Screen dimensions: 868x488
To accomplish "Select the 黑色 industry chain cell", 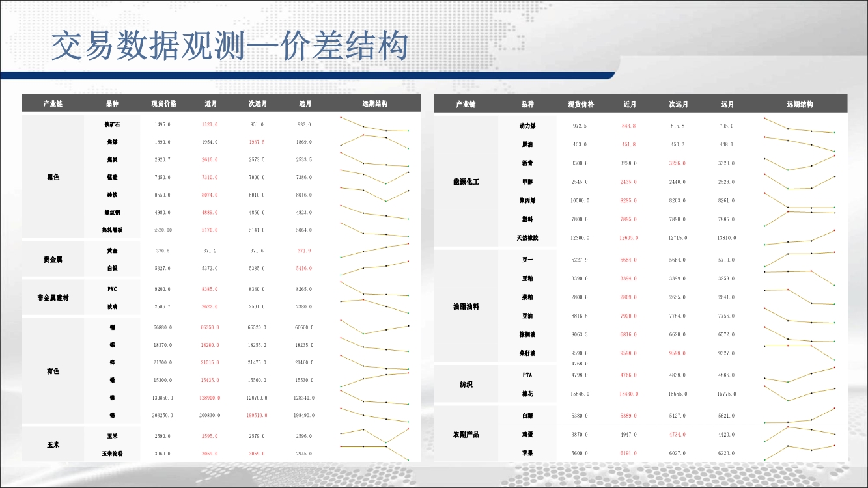I will tap(53, 176).
